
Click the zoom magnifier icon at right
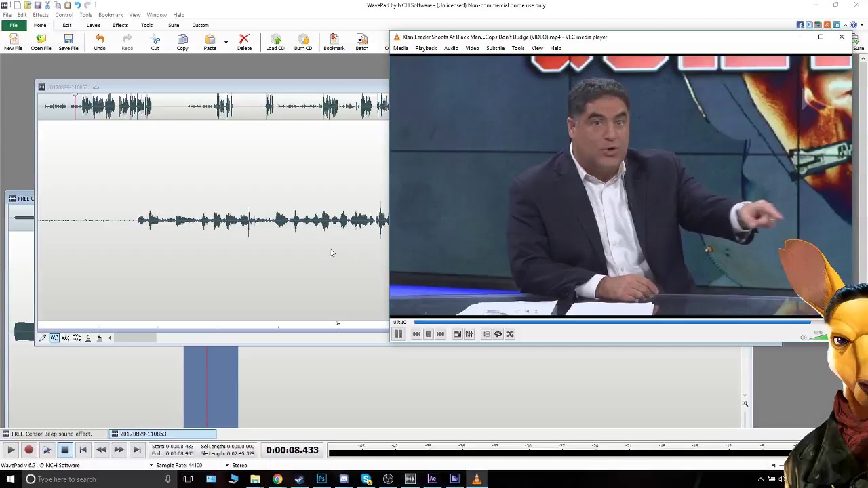(x=745, y=404)
